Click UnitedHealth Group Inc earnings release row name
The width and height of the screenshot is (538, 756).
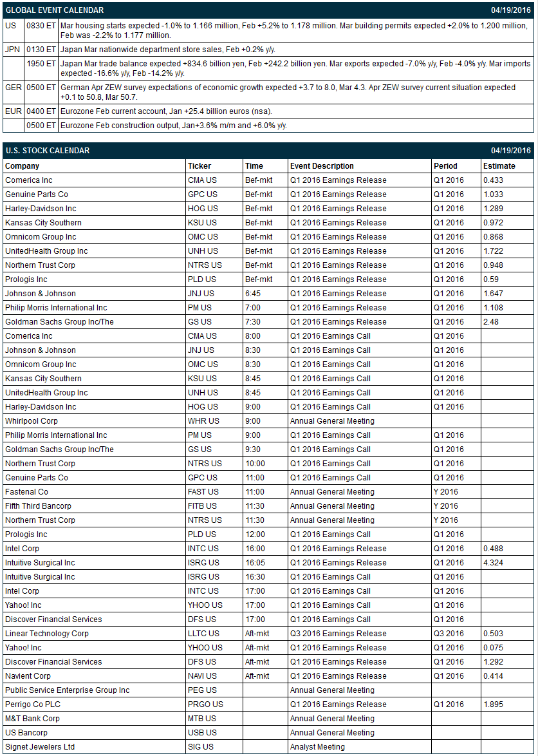46,250
